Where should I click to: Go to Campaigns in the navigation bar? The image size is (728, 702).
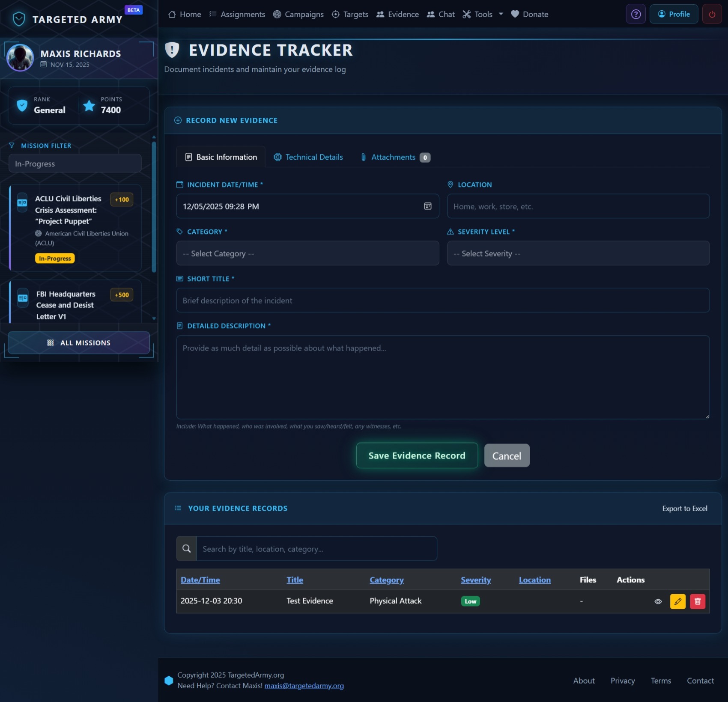298,14
